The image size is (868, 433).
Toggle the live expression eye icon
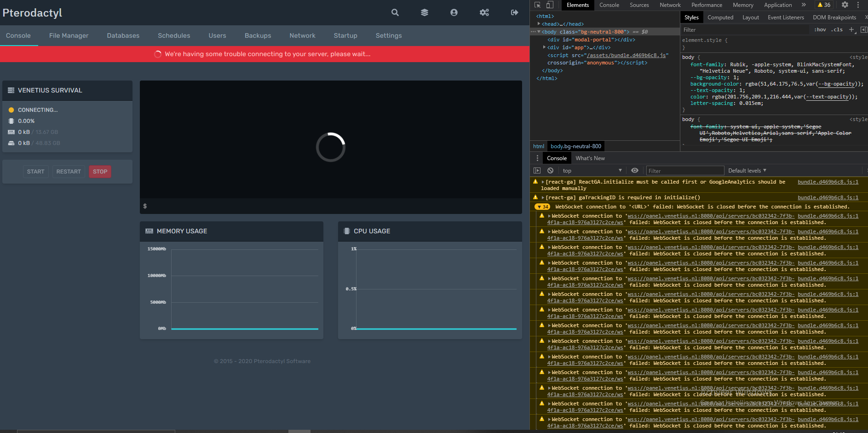[x=634, y=171]
